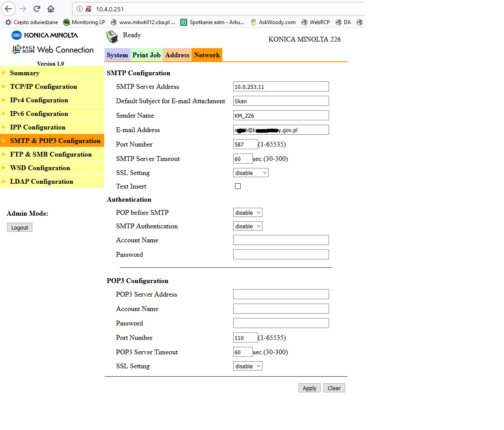Screen dimensions: 504x430
Task: Click the POP3 Server Timeout field
Action: (x=243, y=352)
